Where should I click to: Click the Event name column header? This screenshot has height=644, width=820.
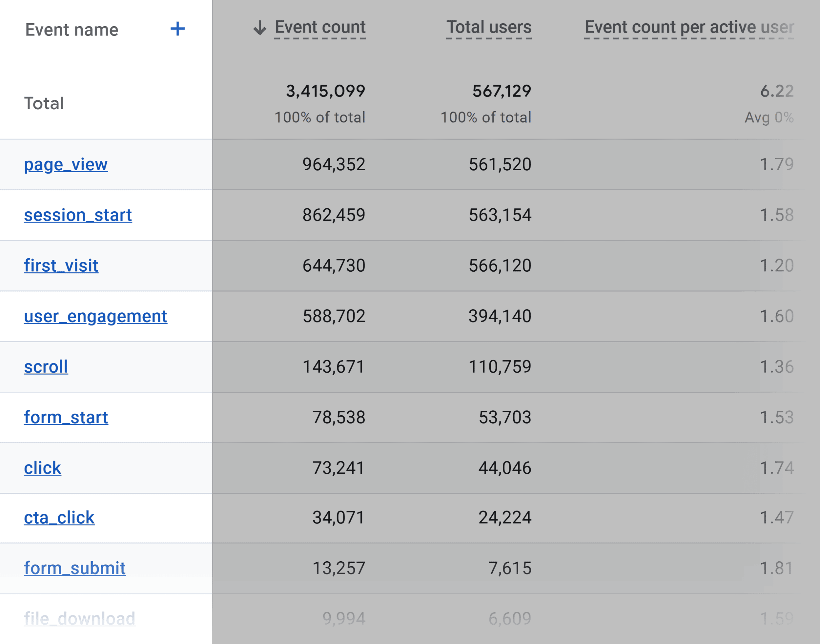click(72, 30)
